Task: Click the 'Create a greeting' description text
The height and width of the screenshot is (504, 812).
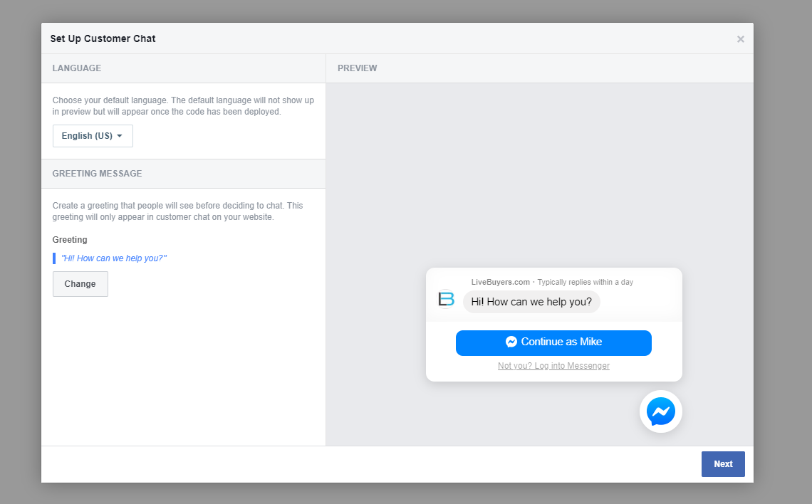Action: [x=177, y=211]
